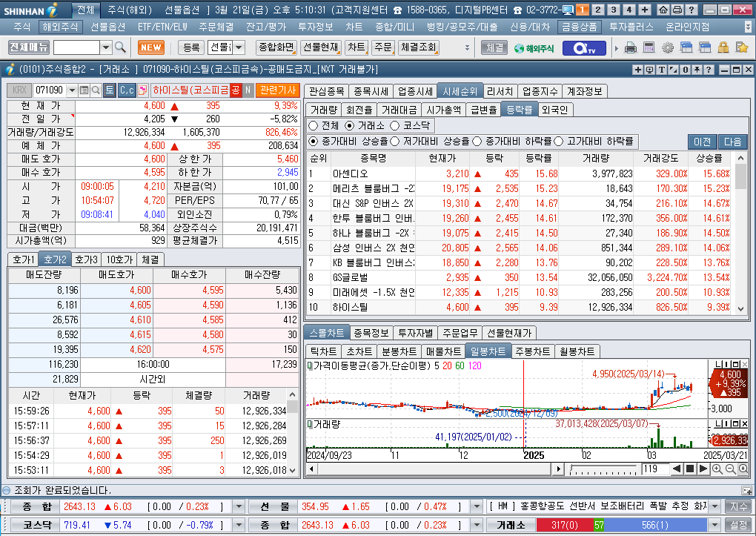Image resolution: width=756 pixels, height=536 pixels.
Task: Click the chart play forward arrow
Action: click(703, 469)
